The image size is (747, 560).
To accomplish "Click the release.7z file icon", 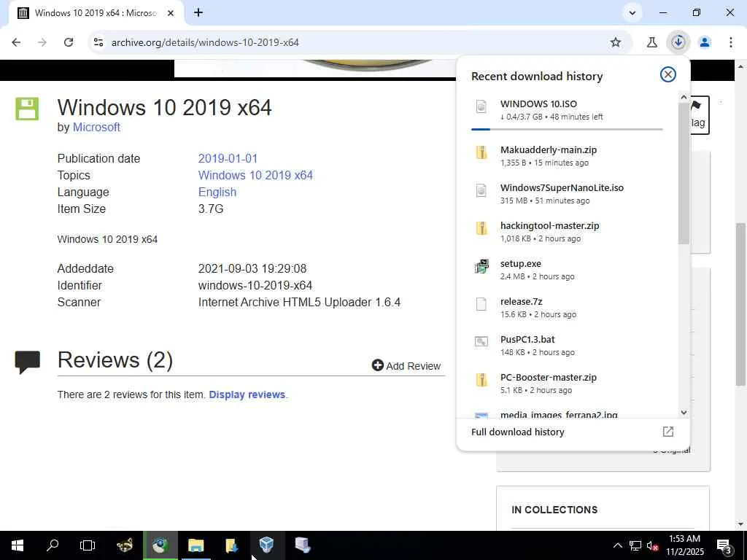I will click(x=481, y=304).
